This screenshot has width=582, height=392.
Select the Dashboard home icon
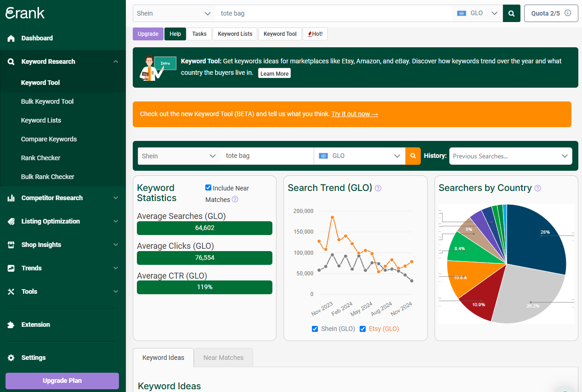tap(11, 38)
